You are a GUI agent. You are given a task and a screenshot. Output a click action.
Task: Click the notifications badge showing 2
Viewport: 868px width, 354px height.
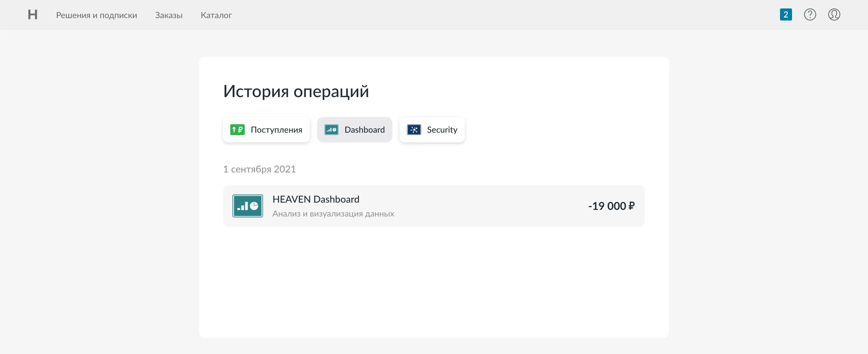785,14
